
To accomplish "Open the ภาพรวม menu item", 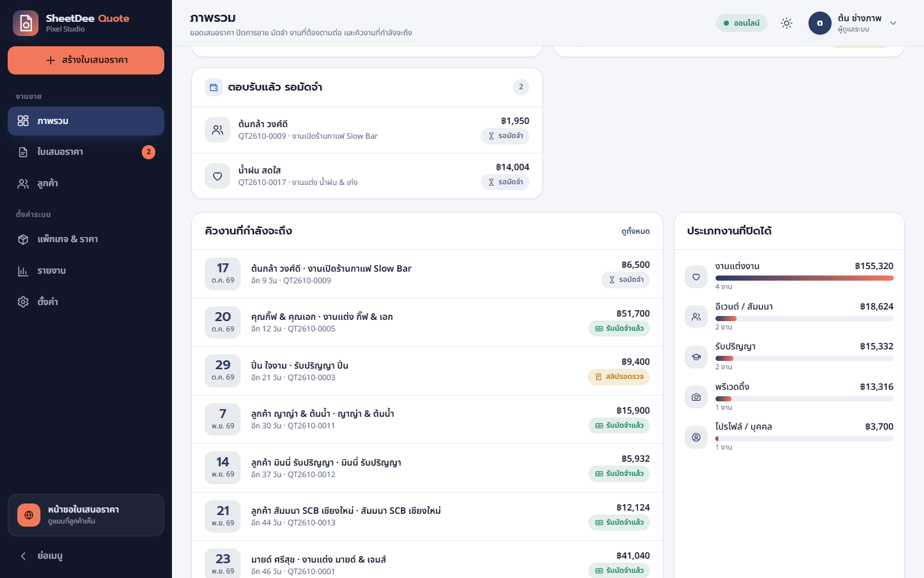I will pyautogui.click(x=86, y=121).
